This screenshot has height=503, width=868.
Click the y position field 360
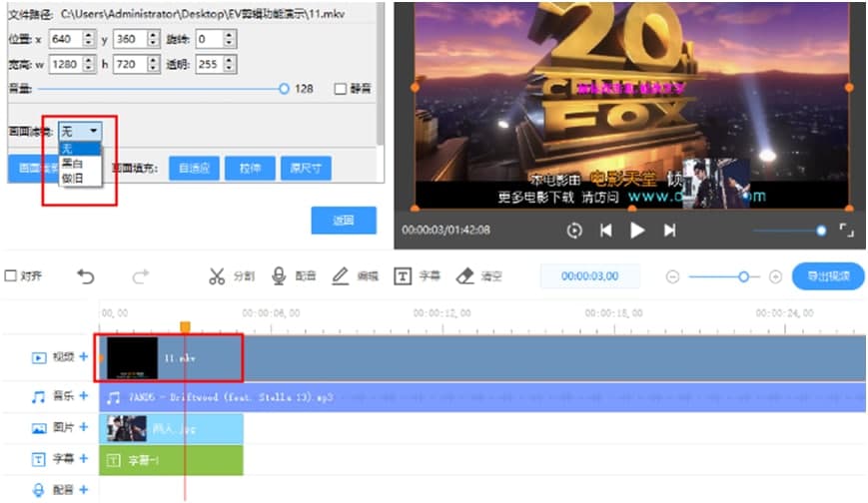click(x=130, y=39)
